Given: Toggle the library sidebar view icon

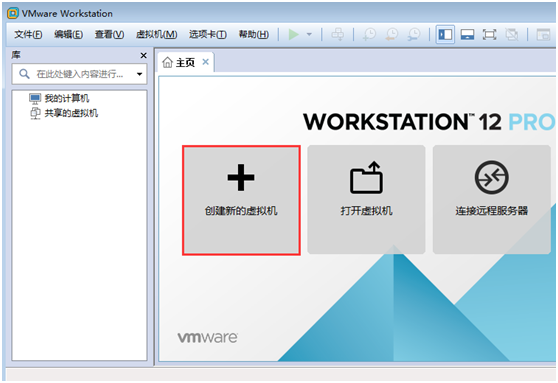Looking at the screenshot, I should coord(445,35).
